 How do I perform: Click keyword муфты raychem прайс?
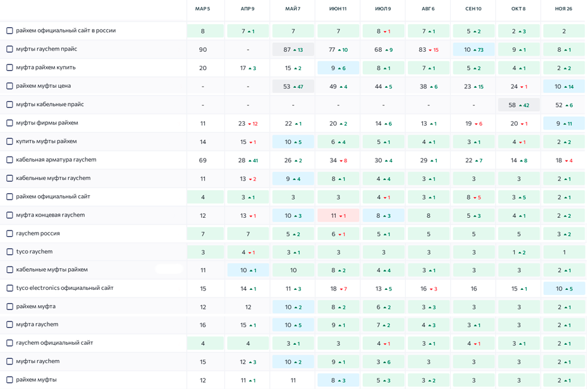(47, 49)
